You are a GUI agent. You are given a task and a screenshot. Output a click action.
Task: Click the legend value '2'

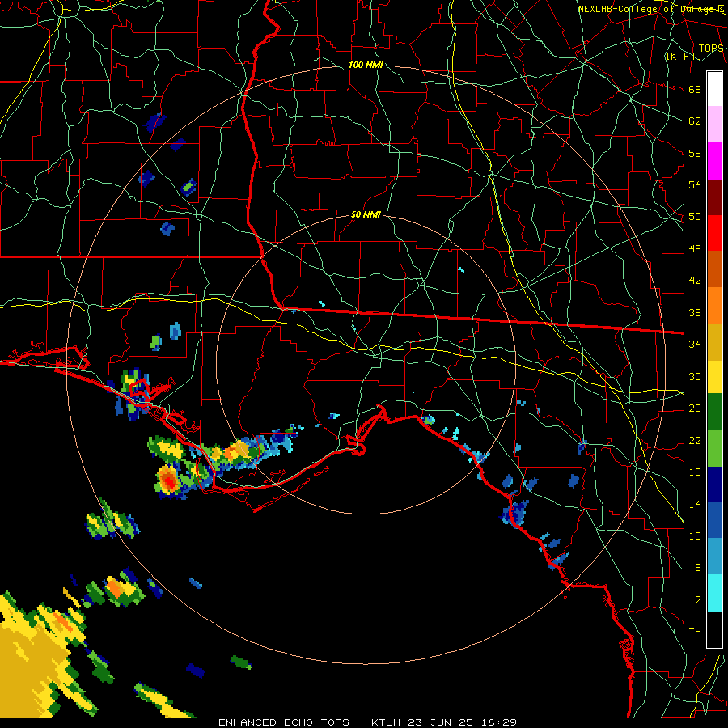click(x=697, y=600)
